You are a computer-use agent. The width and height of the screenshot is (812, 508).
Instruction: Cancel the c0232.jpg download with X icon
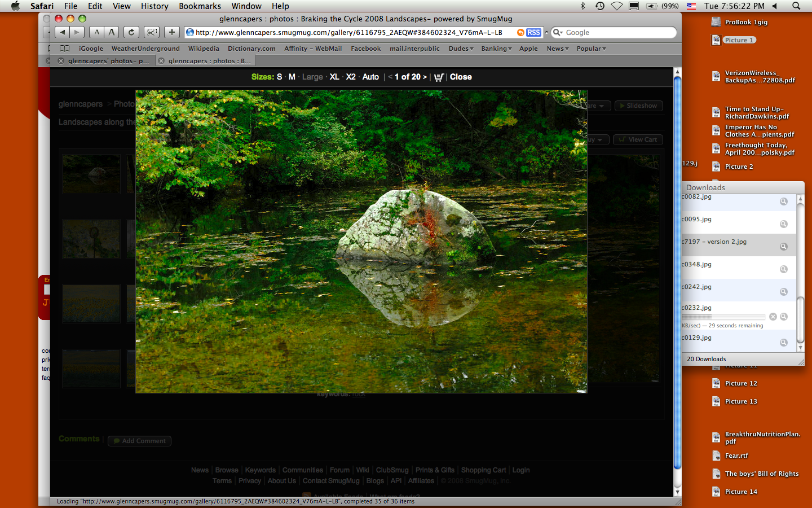[773, 317]
